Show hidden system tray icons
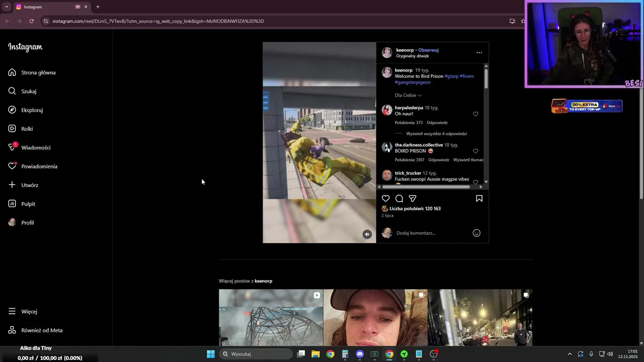 point(570,354)
